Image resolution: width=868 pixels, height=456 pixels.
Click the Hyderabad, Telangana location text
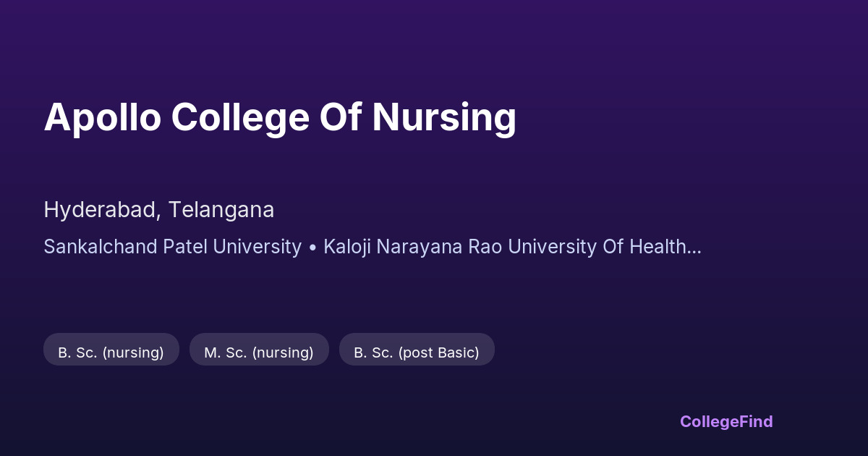(158, 210)
